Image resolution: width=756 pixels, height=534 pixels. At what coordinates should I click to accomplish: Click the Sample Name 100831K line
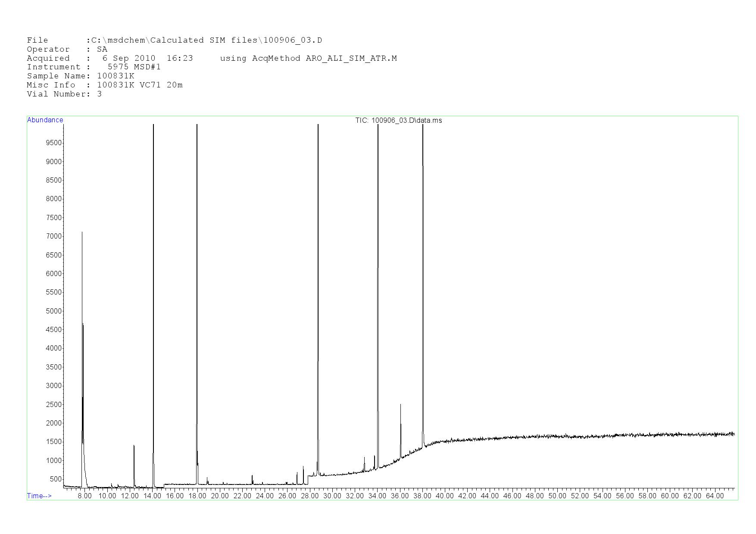click(x=81, y=76)
